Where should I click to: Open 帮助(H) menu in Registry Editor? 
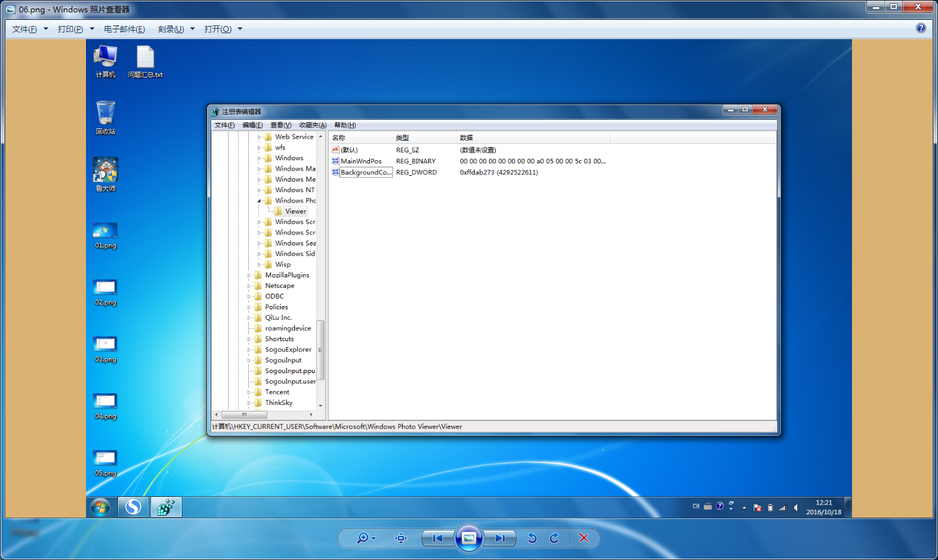click(345, 125)
